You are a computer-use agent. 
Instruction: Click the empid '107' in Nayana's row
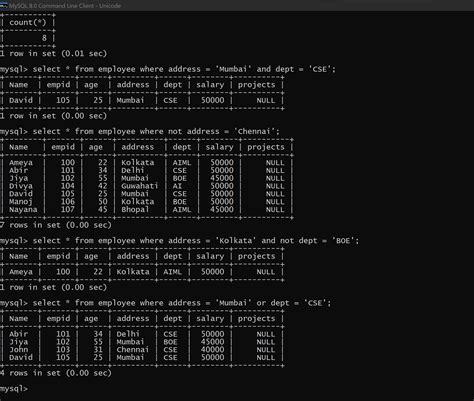pos(68,209)
